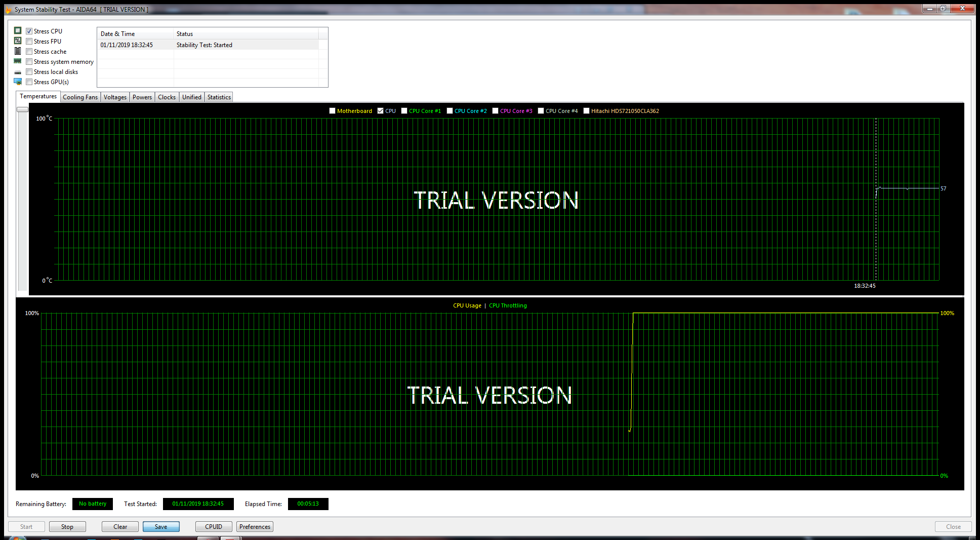This screenshot has height=540, width=980.
Task: Click the disabled Start button
Action: coord(26,527)
